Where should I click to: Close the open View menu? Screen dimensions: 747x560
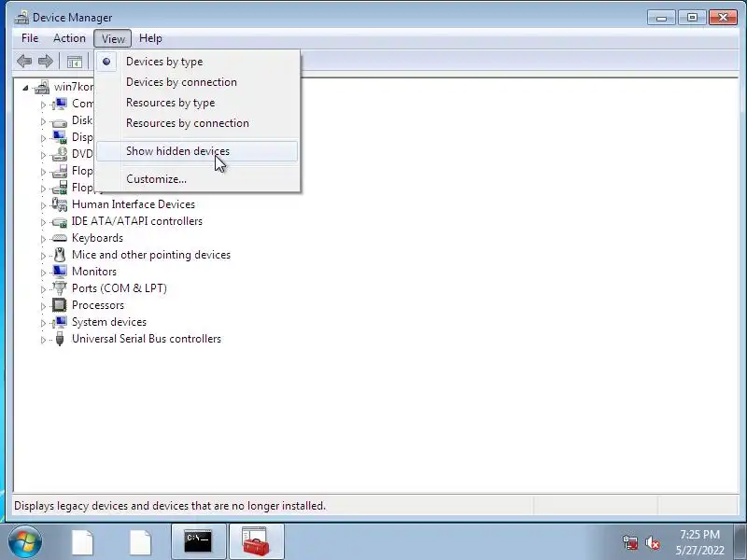(113, 38)
